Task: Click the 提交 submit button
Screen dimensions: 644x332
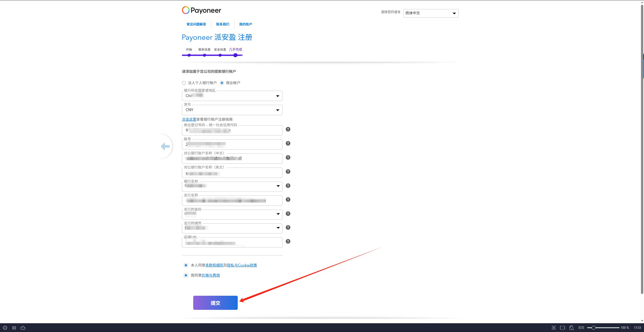Action: click(215, 303)
